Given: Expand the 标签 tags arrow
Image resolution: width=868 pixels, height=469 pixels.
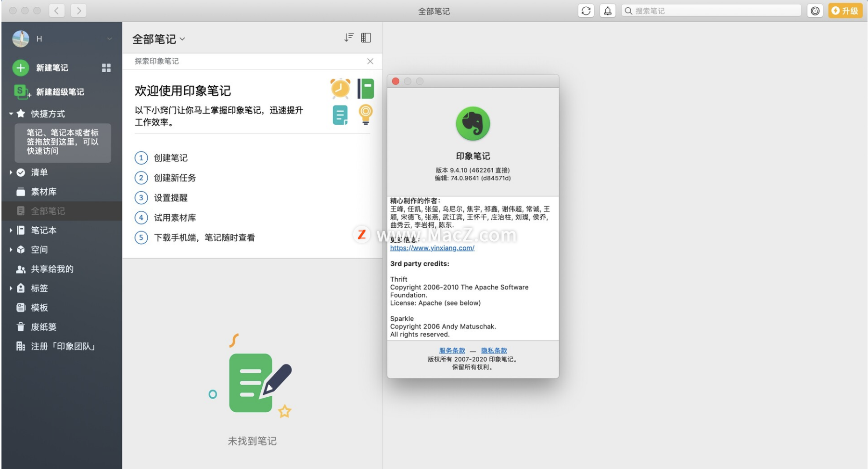Looking at the screenshot, I should [x=11, y=288].
